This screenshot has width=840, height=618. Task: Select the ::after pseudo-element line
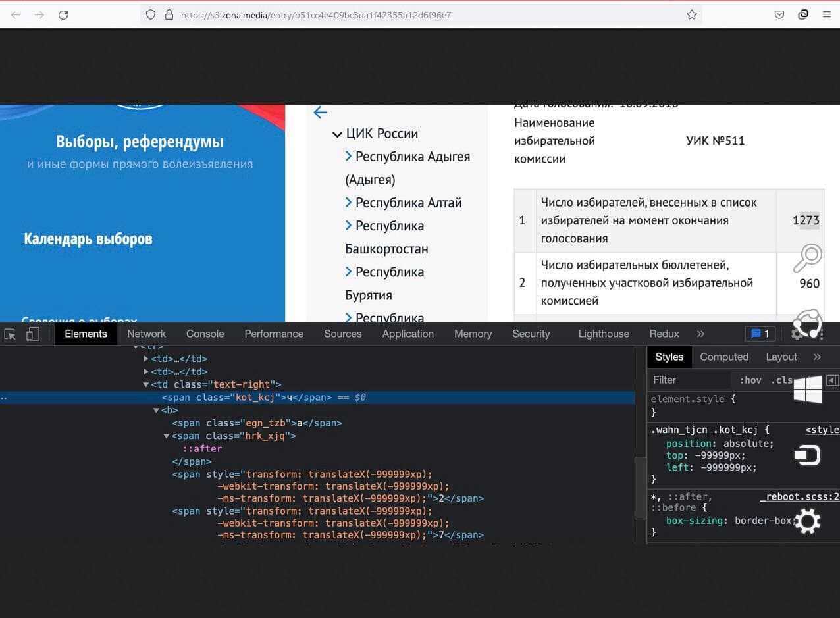click(x=202, y=449)
